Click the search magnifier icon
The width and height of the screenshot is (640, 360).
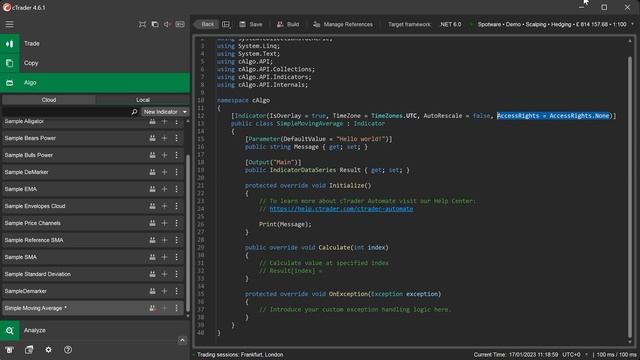pos(134,112)
